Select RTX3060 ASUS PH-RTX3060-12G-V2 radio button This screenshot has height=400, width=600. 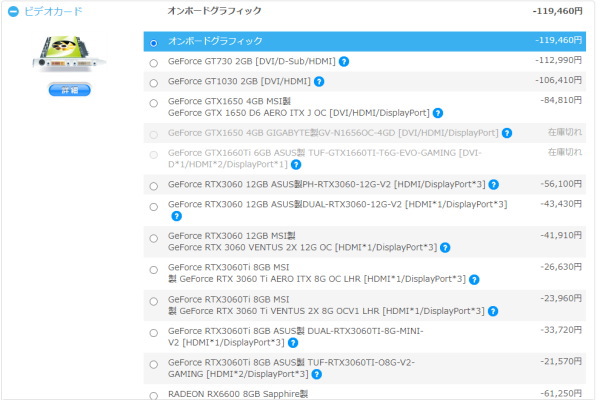tap(154, 186)
